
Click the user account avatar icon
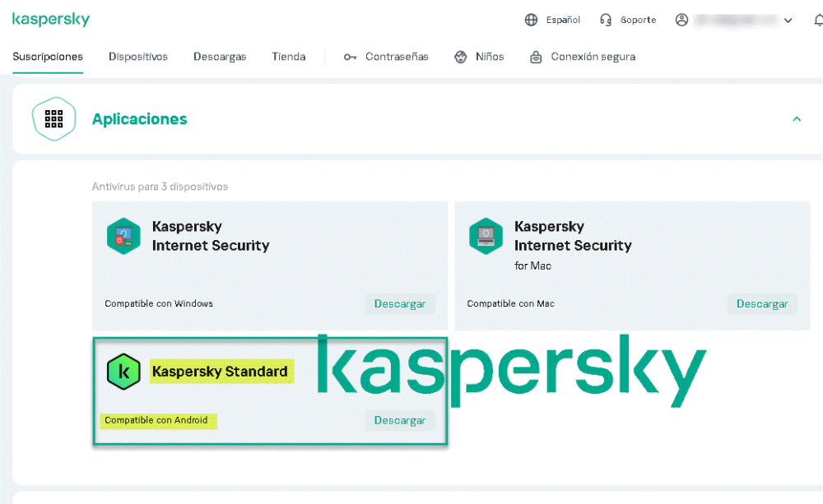[x=681, y=20]
